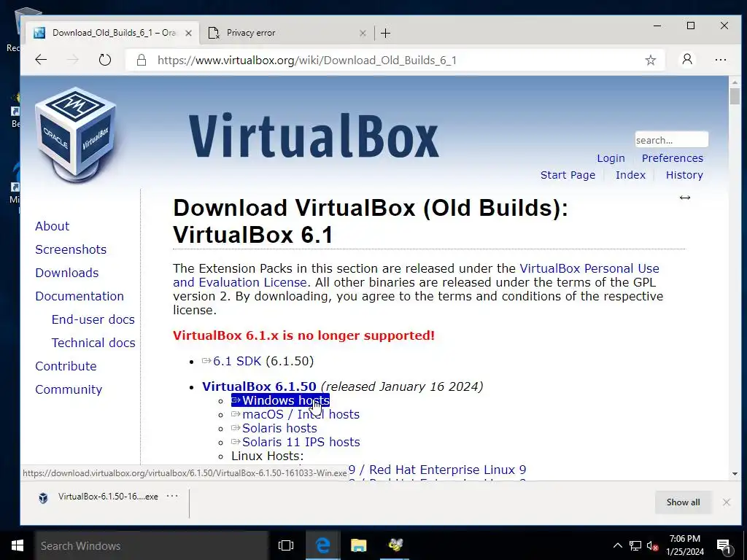Click the Edge browser taskbar icon
The height and width of the screenshot is (560, 747).
pos(322,545)
